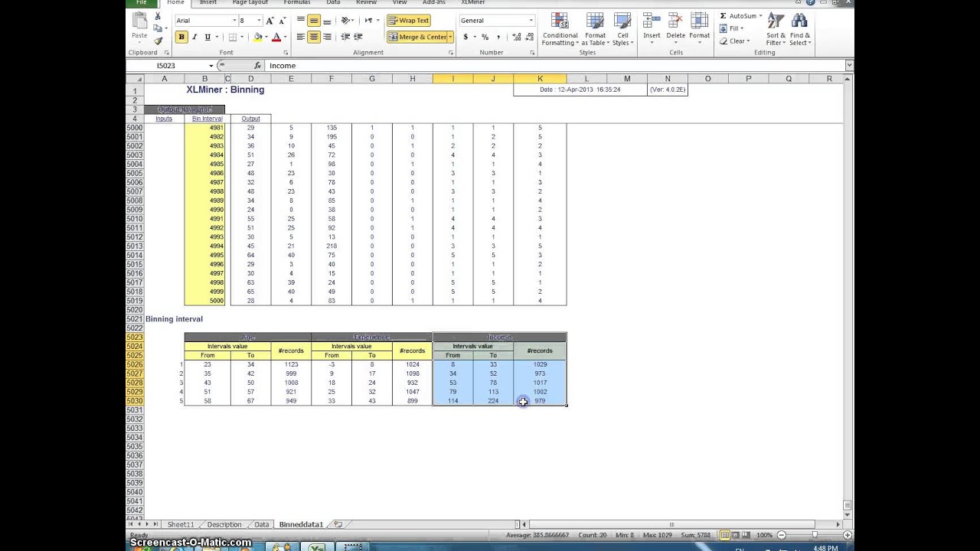The height and width of the screenshot is (551, 980).
Task: Switch to the Data ribbon tab
Action: pos(333,2)
